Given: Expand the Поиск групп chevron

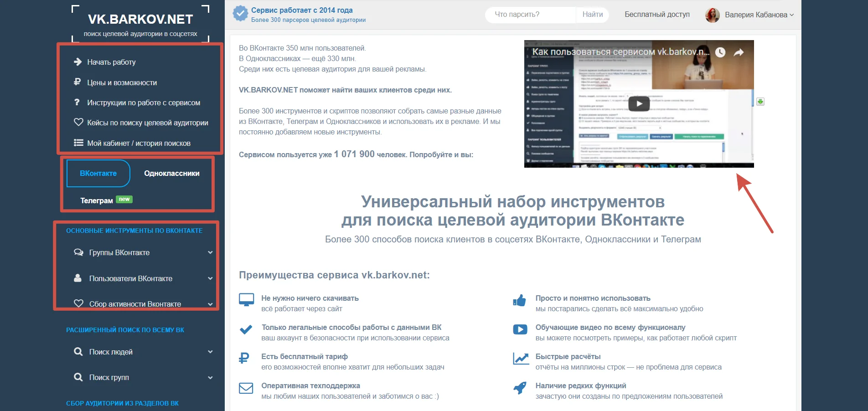Looking at the screenshot, I should pyautogui.click(x=210, y=378).
